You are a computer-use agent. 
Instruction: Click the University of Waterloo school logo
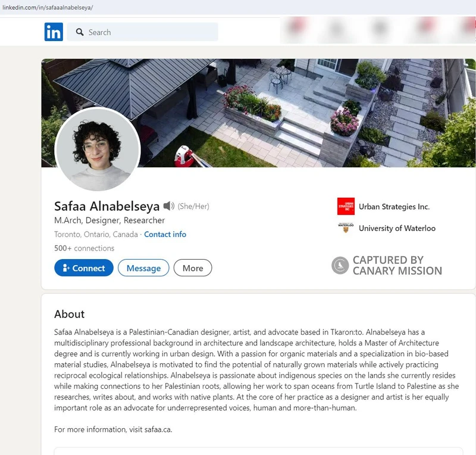point(345,227)
